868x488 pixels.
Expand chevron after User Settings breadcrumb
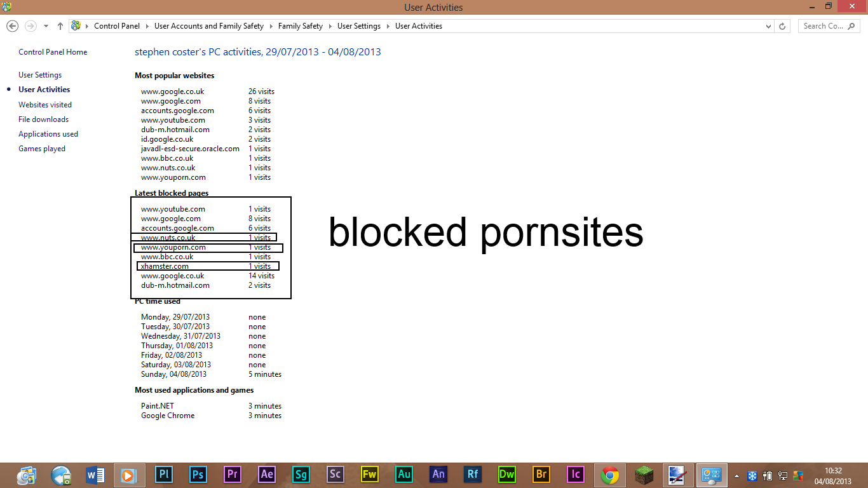pyautogui.click(x=388, y=26)
